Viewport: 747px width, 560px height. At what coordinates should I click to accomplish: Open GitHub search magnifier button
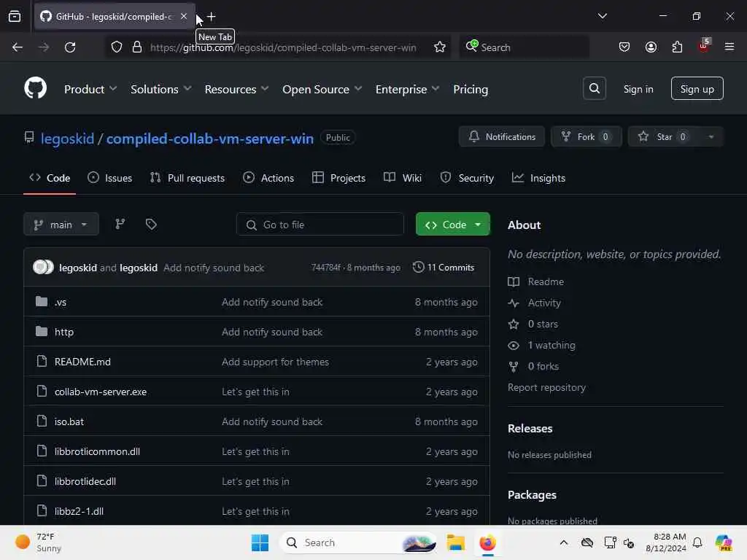[x=594, y=88]
